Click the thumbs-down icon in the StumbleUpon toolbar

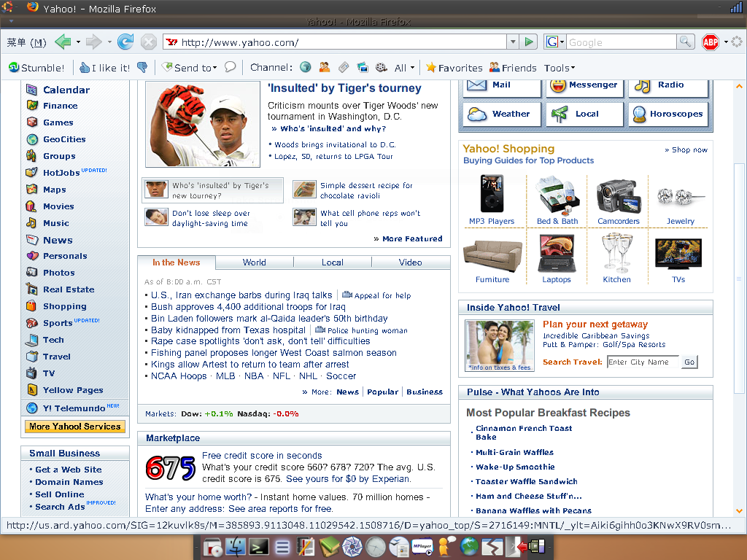coord(142,68)
